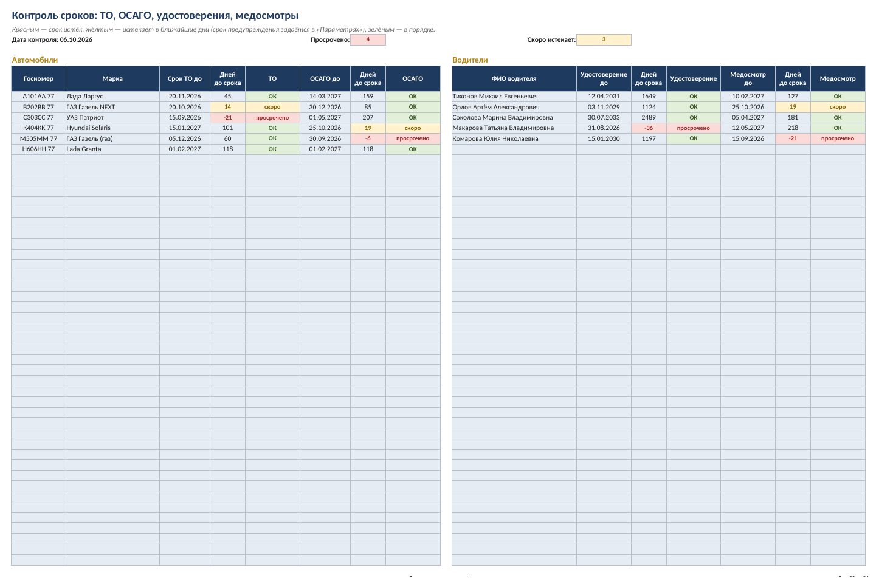Click plate number "K404KK 77"
Image resolution: width=879 pixels, height=588 pixels.
[x=38, y=128]
